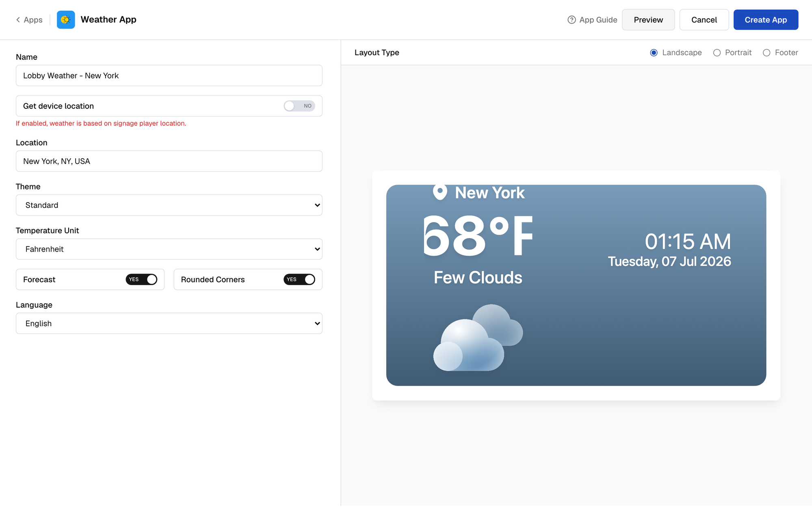Click the location pin icon in preview
Image resolution: width=812 pixels, height=507 pixels.
[x=440, y=192]
